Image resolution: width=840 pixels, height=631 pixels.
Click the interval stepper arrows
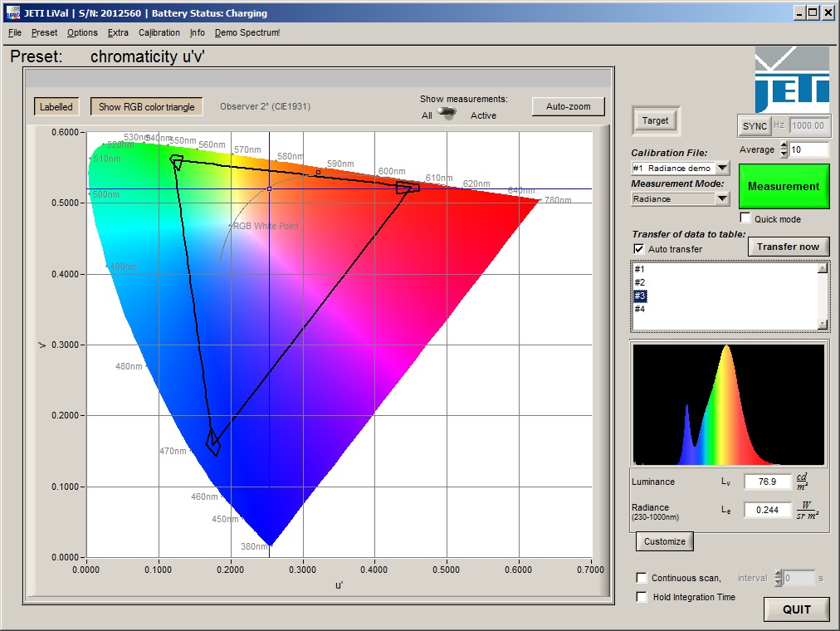(x=779, y=578)
